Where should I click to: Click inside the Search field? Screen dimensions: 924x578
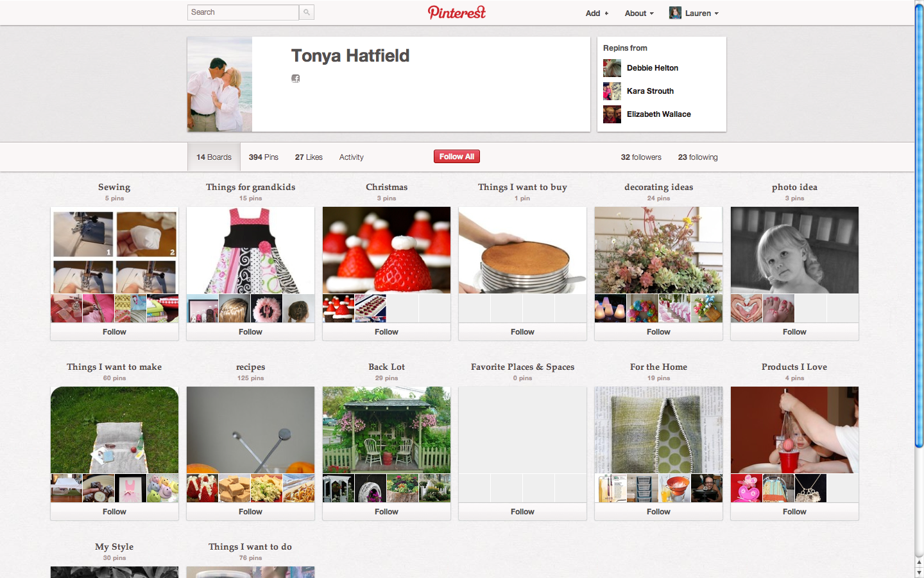coord(243,12)
